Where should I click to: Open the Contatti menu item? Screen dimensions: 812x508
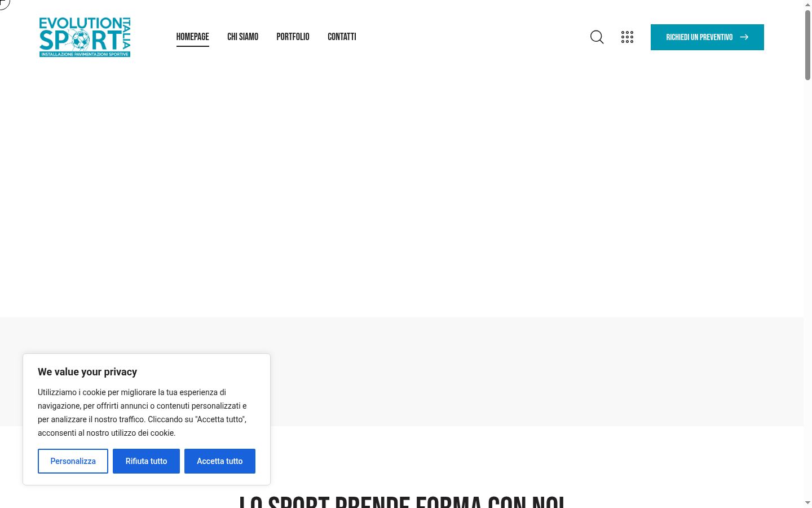pyautogui.click(x=342, y=37)
